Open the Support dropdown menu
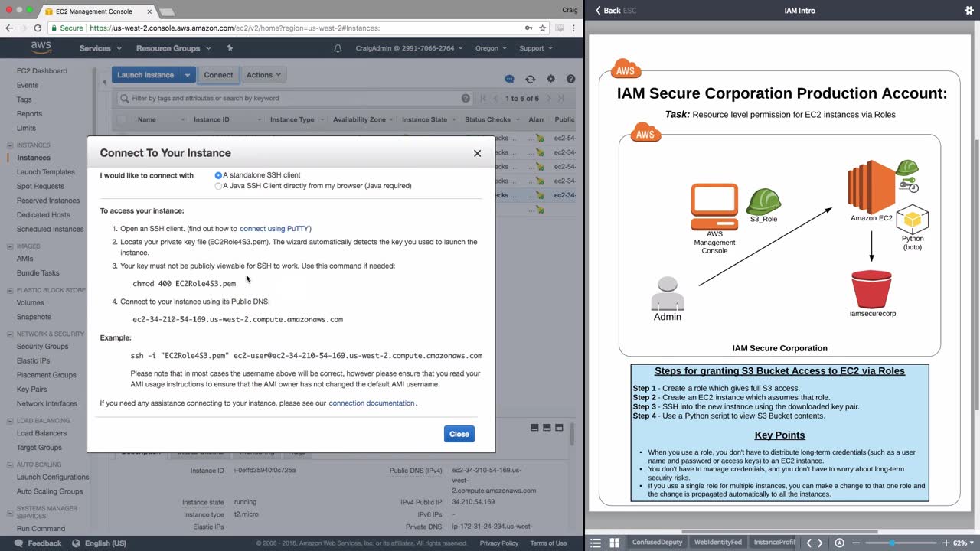Screen dimensions: 980x551 pos(535,48)
